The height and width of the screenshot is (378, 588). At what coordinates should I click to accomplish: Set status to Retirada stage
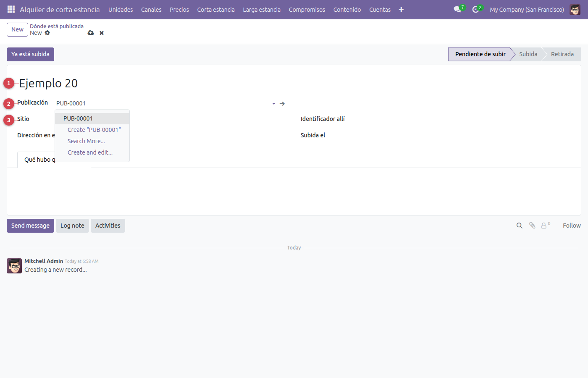point(562,54)
